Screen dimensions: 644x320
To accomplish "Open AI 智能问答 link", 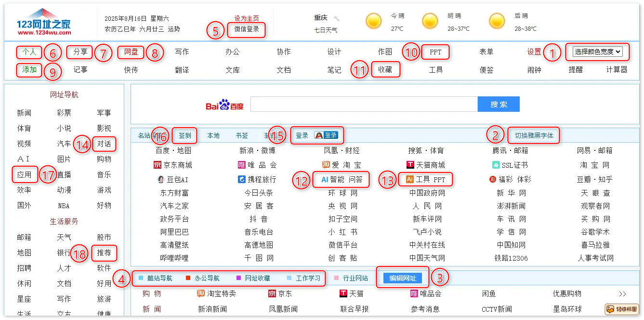I will [x=342, y=179].
